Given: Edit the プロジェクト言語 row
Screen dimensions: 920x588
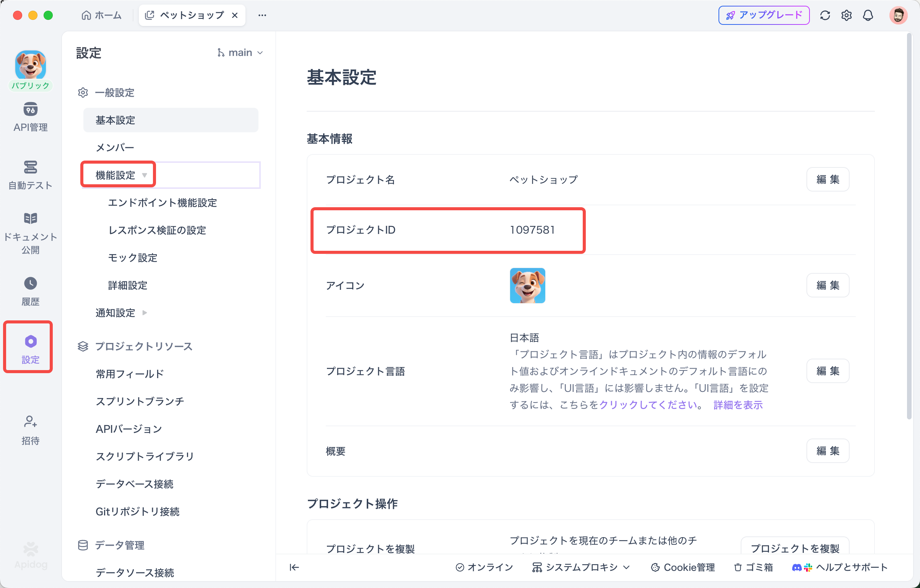Looking at the screenshot, I should click(828, 371).
